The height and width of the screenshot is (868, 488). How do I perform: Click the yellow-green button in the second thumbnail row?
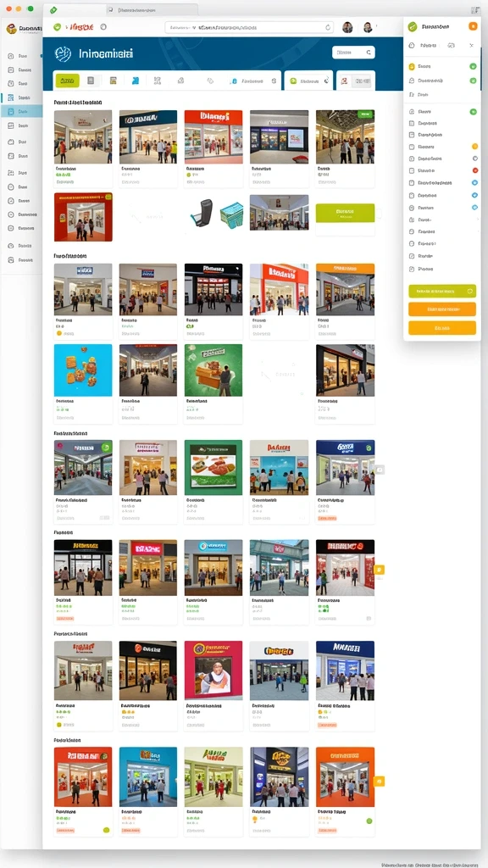[x=346, y=213]
